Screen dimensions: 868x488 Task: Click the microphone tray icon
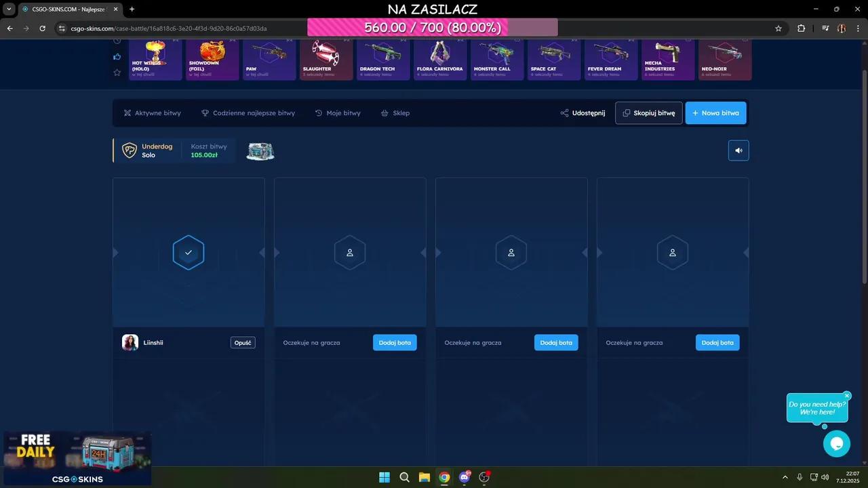point(800,477)
